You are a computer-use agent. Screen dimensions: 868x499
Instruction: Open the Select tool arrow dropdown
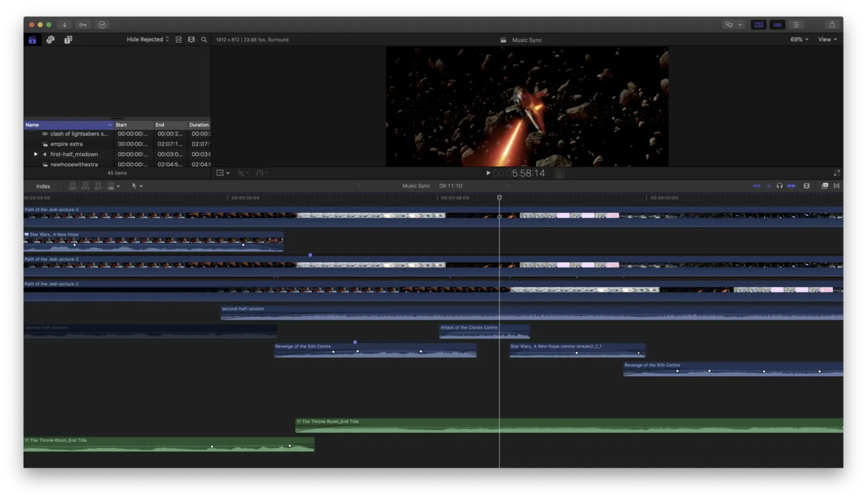coord(137,186)
